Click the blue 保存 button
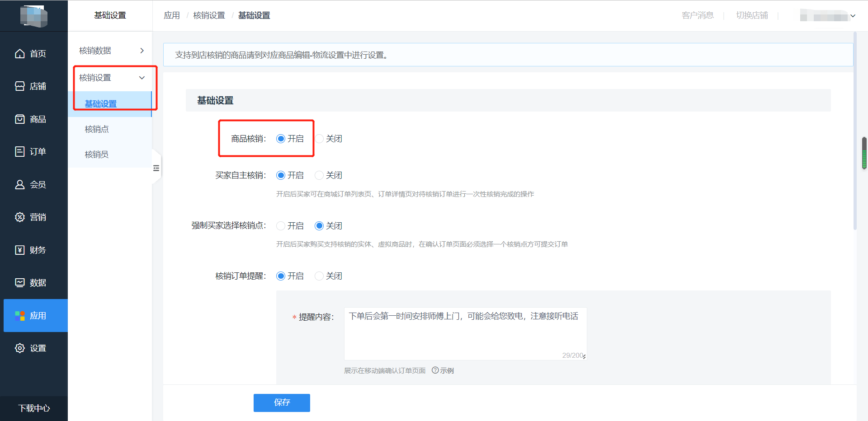This screenshot has height=421, width=868. pos(282,402)
